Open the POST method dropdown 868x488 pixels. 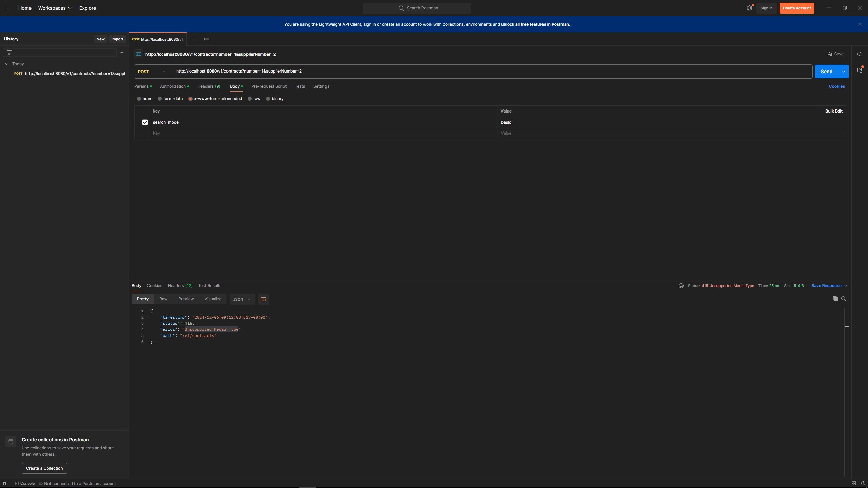coord(152,72)
